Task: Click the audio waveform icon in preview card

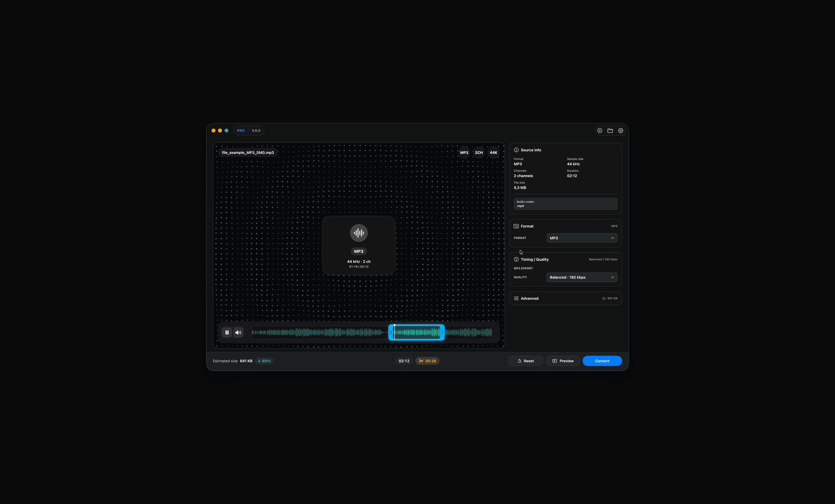Action: [x=359, y=233]
